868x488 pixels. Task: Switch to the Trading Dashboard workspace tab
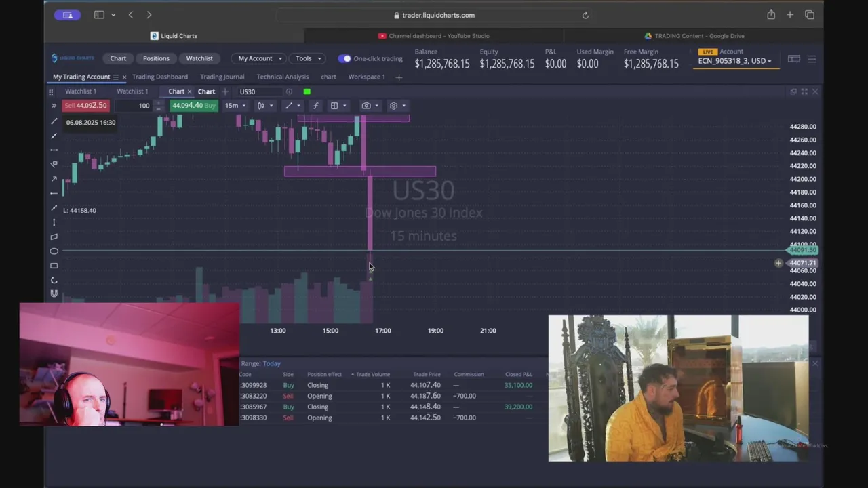coord(160,77)
